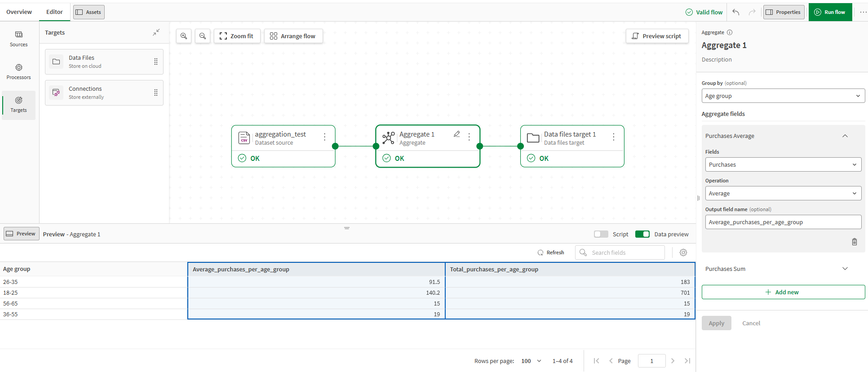Click the zoom out magnifier icon
Screen dimensions: 868x372
coord(203,36)
